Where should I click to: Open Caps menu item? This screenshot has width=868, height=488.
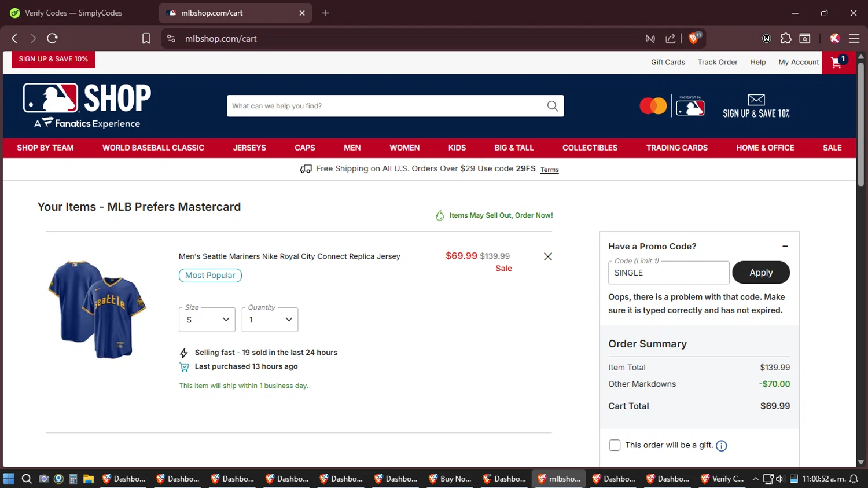tap(305, 148)
